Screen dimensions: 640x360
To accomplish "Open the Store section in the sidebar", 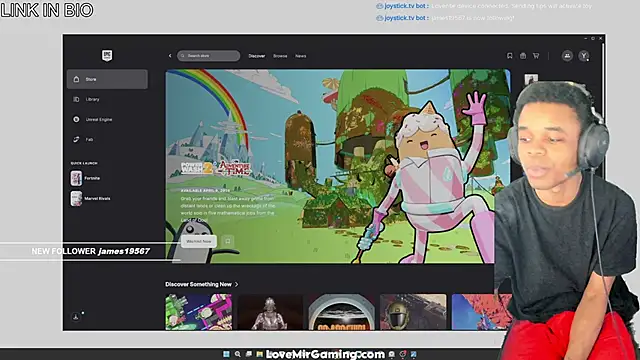I will point(107,79).
